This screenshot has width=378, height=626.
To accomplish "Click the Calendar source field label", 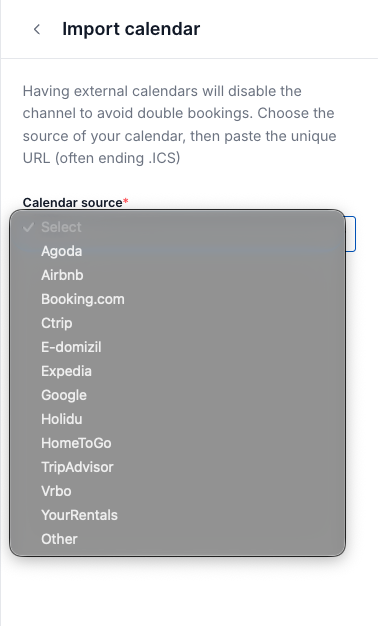I will point(75,202).
